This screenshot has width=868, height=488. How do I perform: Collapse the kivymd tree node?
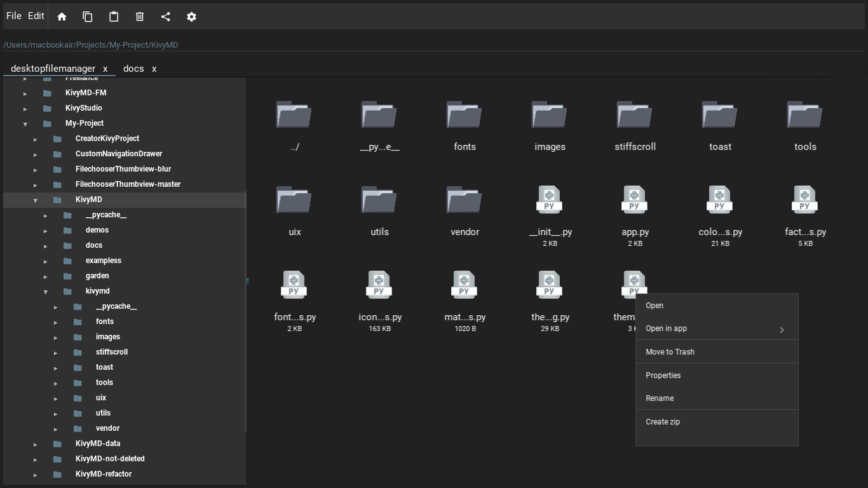pyautogui.click(x=45, y=291)
